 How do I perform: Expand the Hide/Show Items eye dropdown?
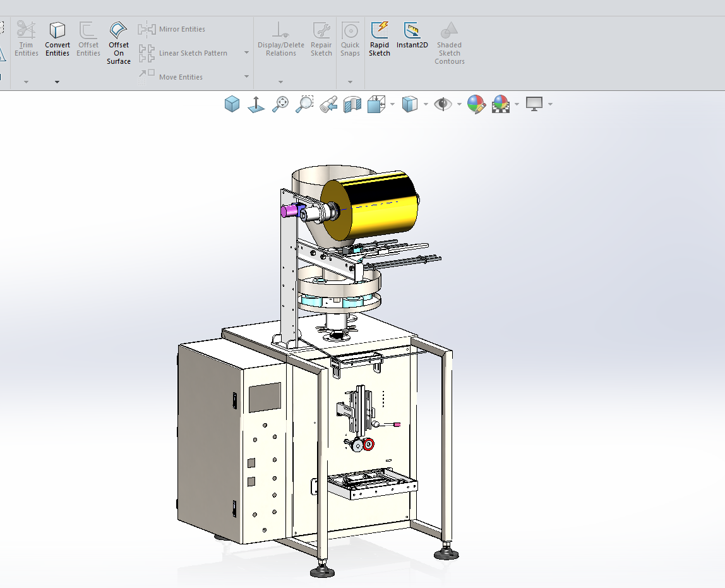(x=459, y=104)
